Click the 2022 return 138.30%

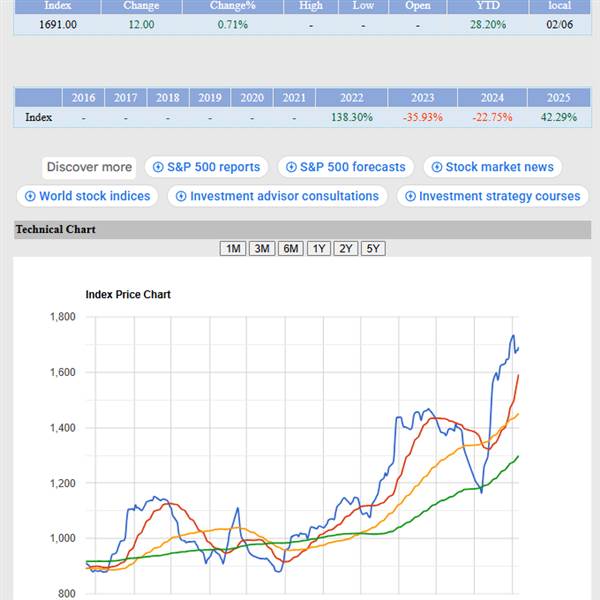pyautogui.click(x=352, y=117)
